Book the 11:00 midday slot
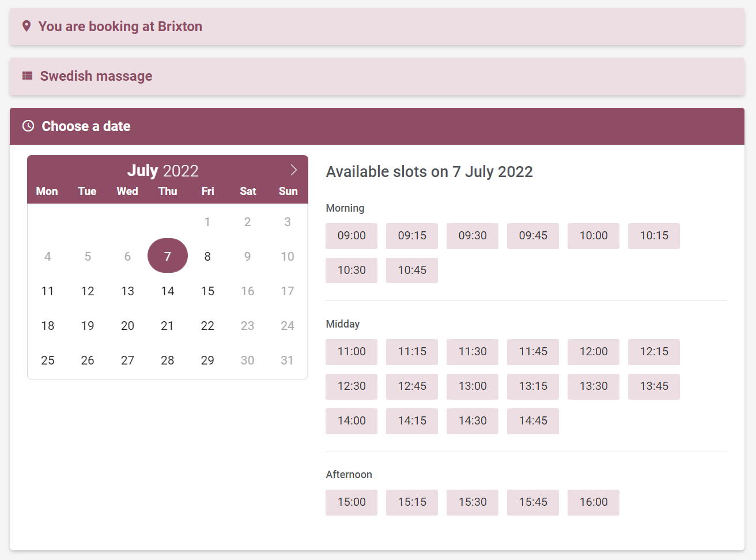This screenshot has width=756, height=560. tap(351, 352)
